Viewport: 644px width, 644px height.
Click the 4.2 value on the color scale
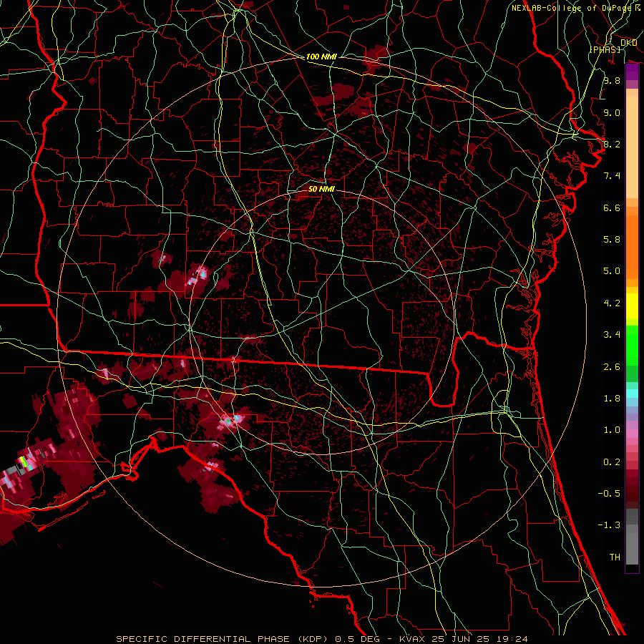coord(612,303)
